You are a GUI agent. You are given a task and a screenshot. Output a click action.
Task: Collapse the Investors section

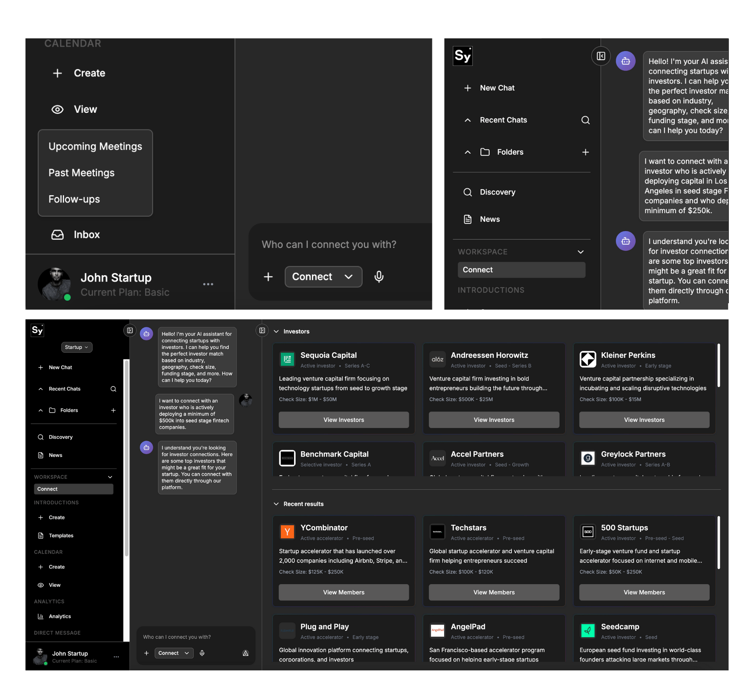click(276, 332)
